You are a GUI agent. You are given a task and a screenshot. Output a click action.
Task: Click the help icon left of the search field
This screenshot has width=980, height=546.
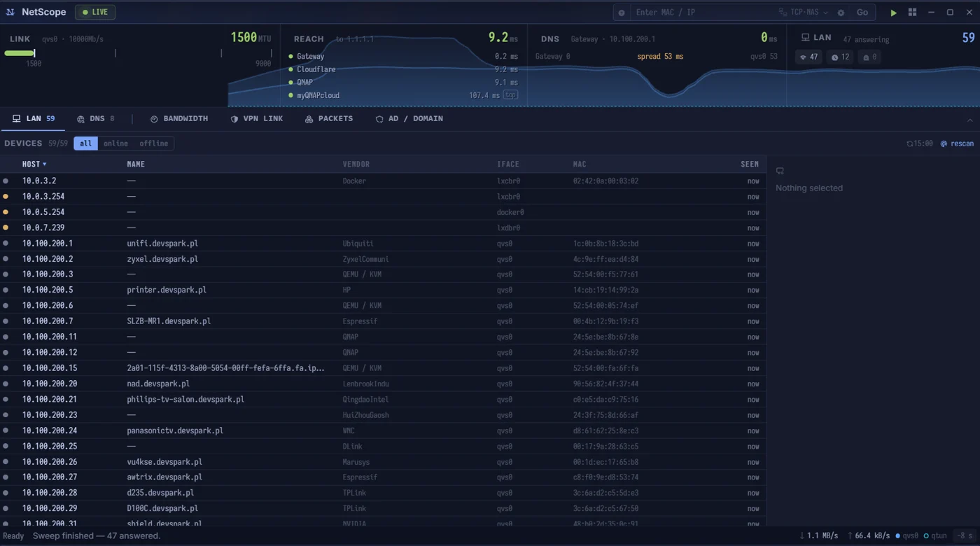pos(622,13)
